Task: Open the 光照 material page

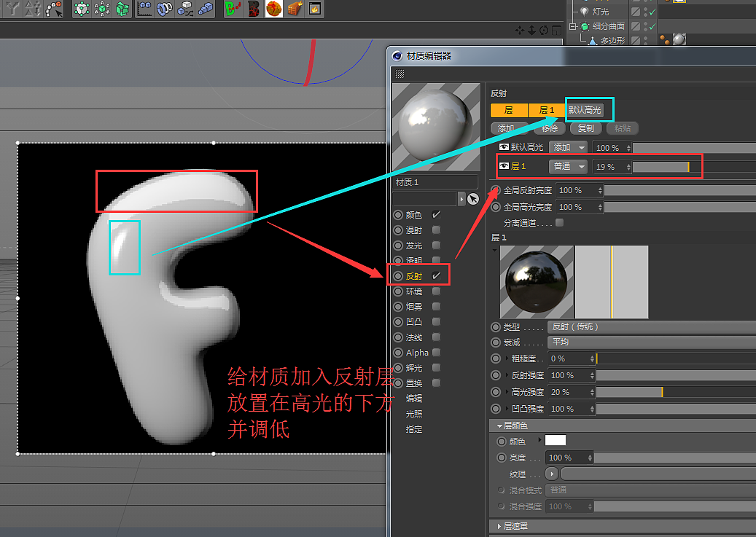Action: tap(413, 414)
